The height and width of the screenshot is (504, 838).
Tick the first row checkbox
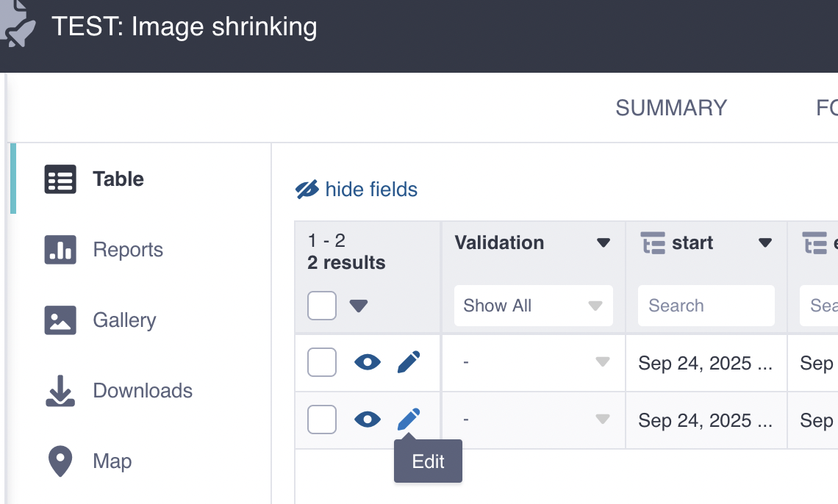pyautogui.click(x=322, y=362)
